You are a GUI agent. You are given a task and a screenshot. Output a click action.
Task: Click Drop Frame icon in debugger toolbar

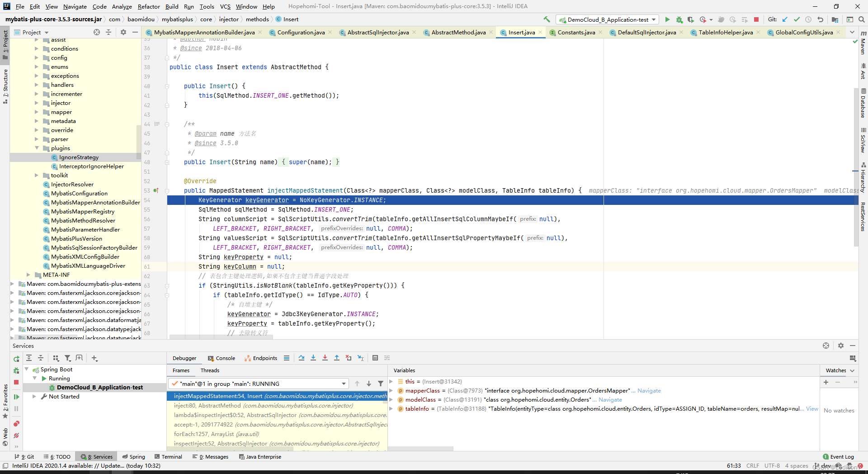tap(349, 358)
